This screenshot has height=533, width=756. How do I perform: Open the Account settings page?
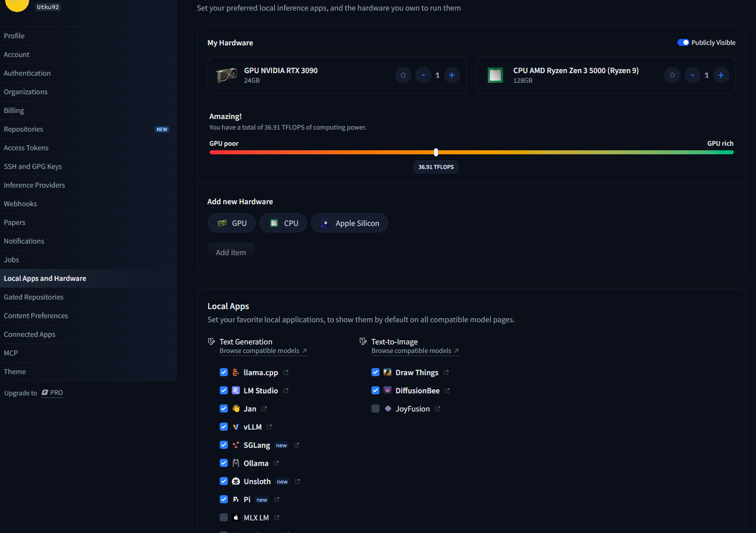pos(88,54)
